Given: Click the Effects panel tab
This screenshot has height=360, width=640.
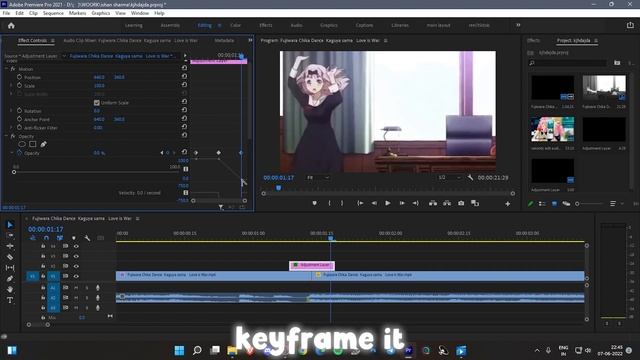Looking at the screenshot, I should coord(533,40).
